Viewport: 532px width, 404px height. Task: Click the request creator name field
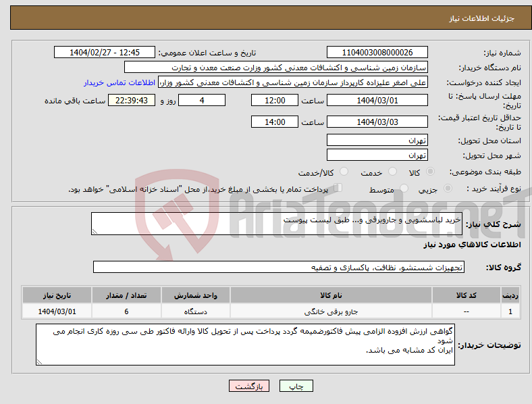click(293, 82)
